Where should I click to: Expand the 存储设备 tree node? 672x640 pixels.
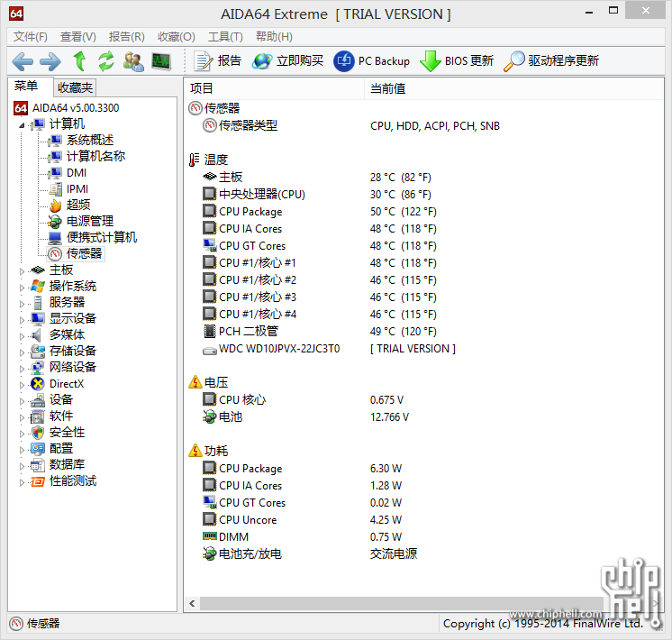[x=22, y=352]
